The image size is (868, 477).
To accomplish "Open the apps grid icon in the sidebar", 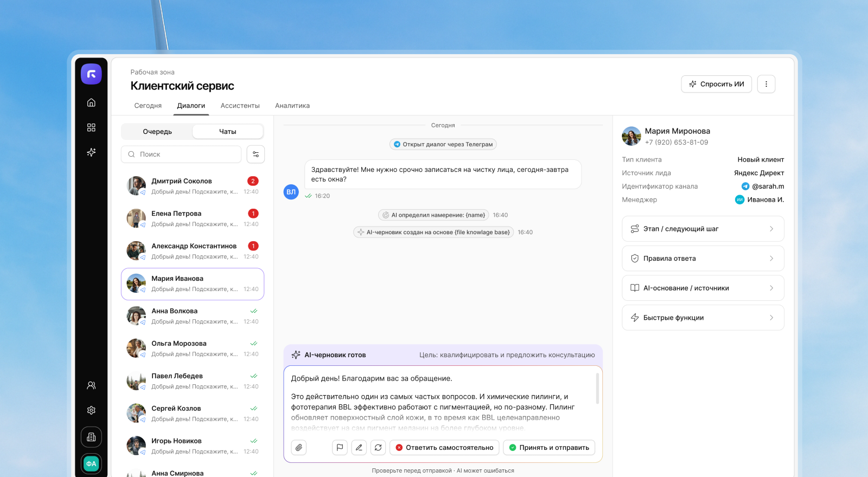I will [x=91, y=127].
